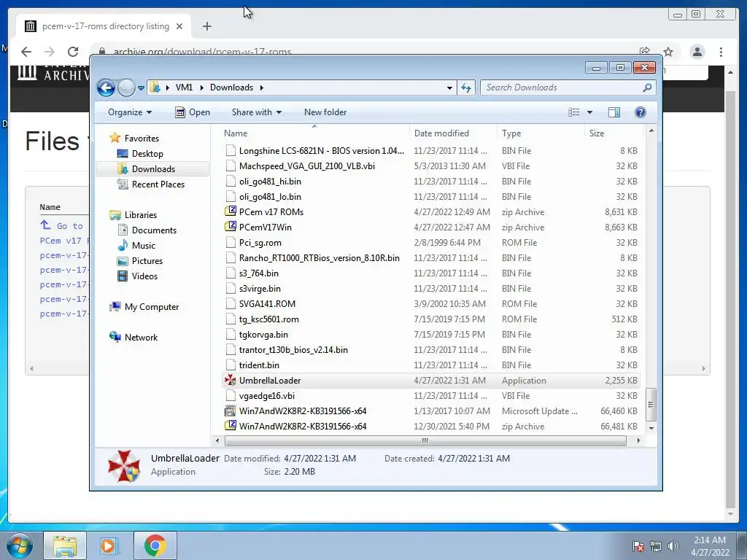Open Explorer Help icon
The image size is (747, 560).
click(640, 112)
